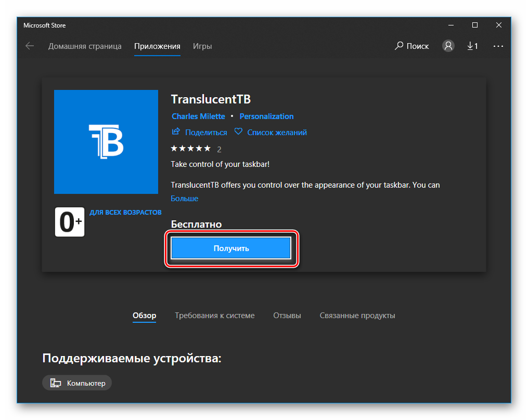This screenshot has width=528, height=420.
Task: Open Связанные продукты tab
Action: click(x=357, y=316)
